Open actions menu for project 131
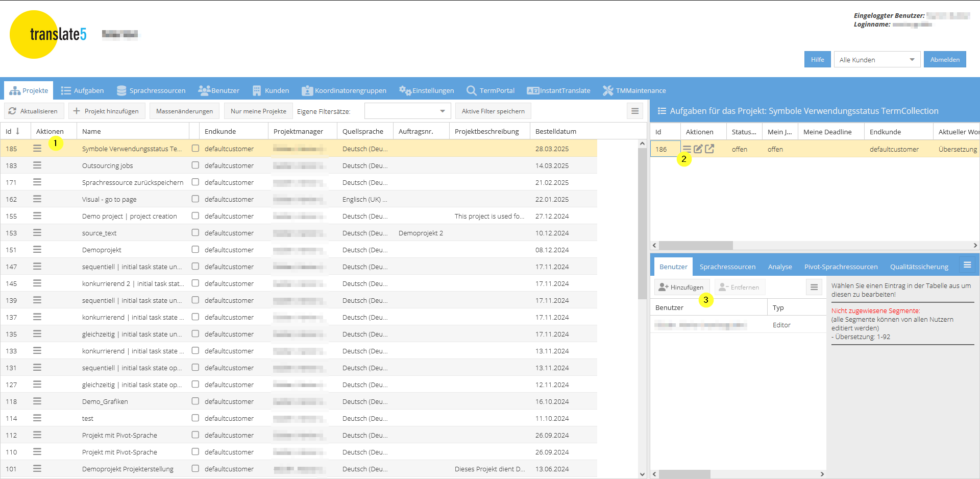This screenshot has width=980, height=479. click(37, 368)
